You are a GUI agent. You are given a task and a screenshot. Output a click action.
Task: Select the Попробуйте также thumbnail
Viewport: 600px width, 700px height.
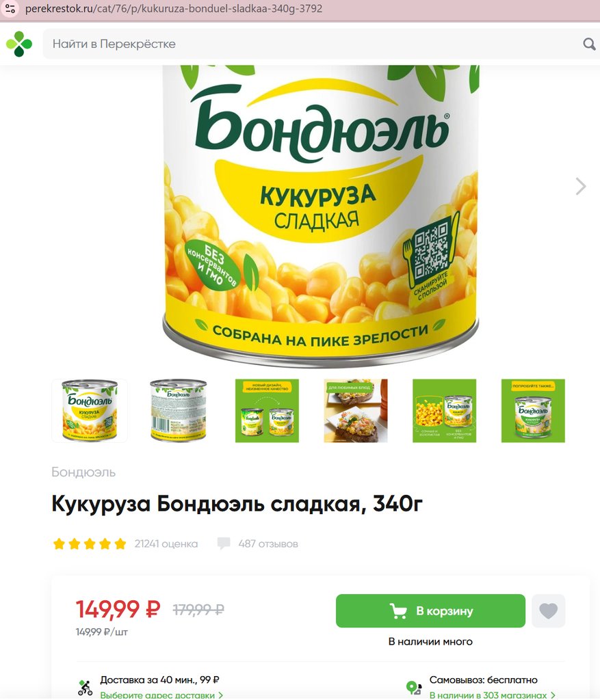pyautogui.click(x=533, y=411)
